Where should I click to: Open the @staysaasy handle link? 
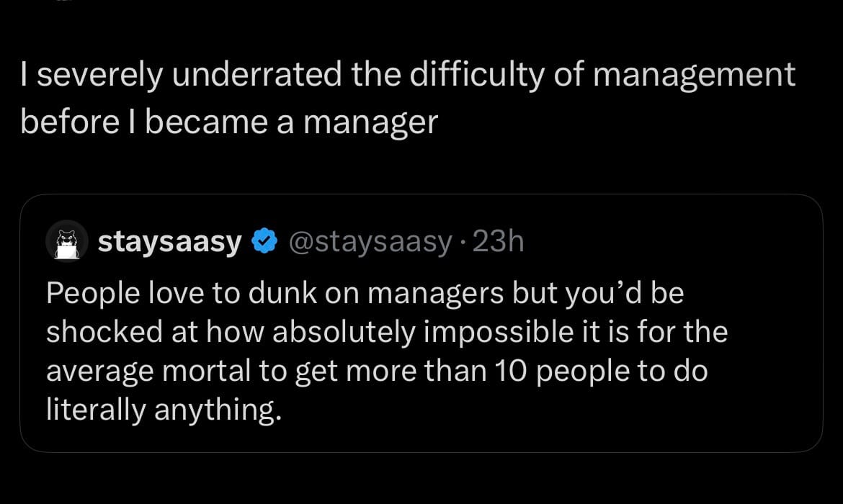(x=370, y=242)
